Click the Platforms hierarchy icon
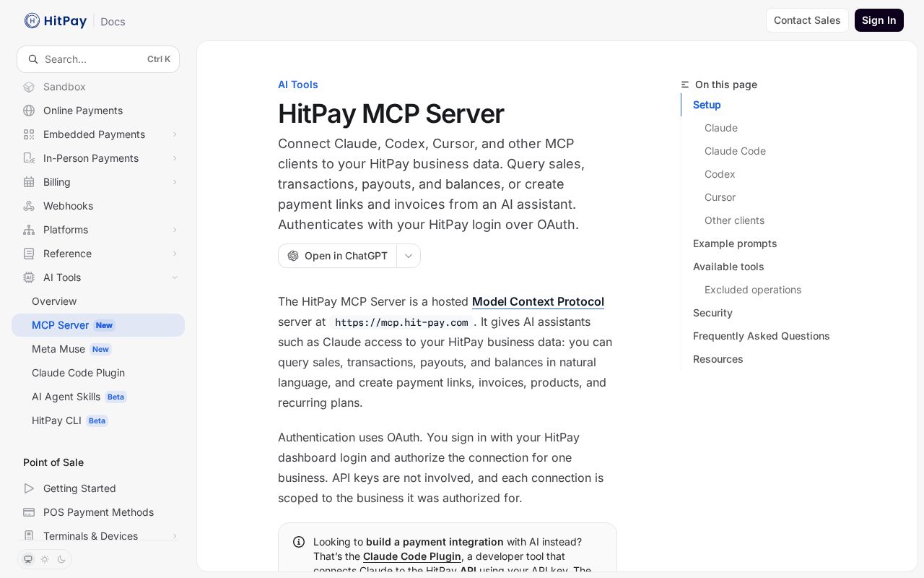The height and width of the screenshot is (578, 924). (29, 230)
